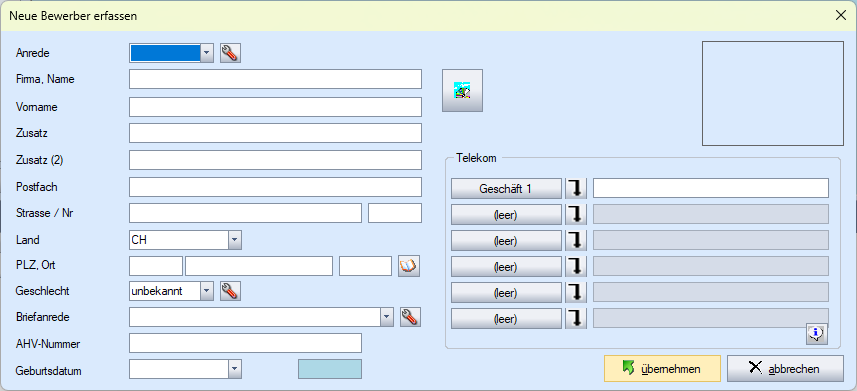Close the Neue Bewerber erfassen dialog
Image resolution: width=857 pixels, height=391 pixels.
pyautogui.click(x=841, y=15)
